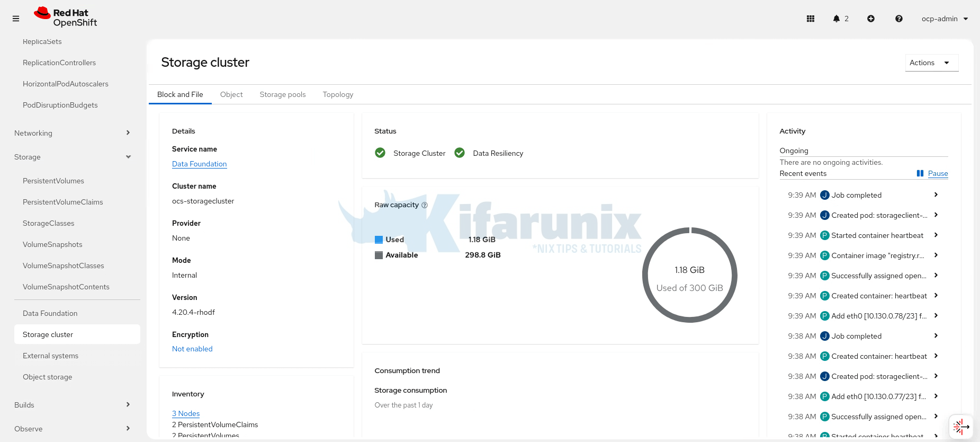The width and height of the screenshot is (980, 442).
Task: Switch to the Storage pools tab
Action: [283, 94]
